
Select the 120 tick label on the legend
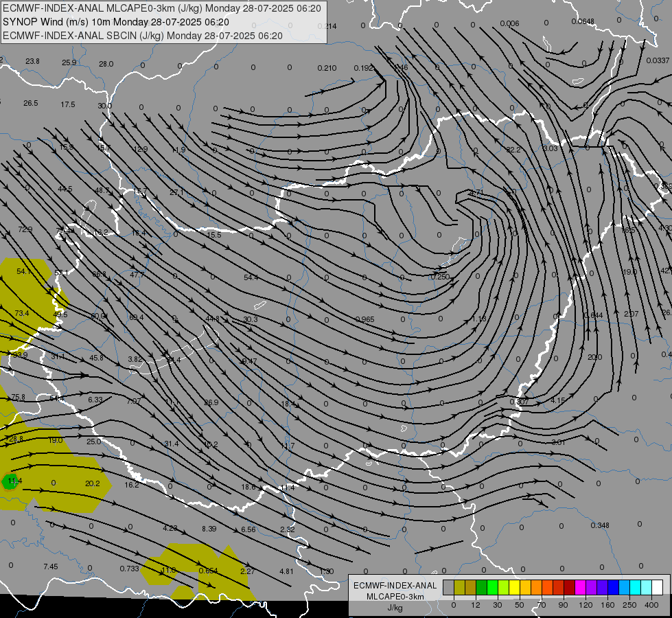pyautogui.click(x=586, y=605)
